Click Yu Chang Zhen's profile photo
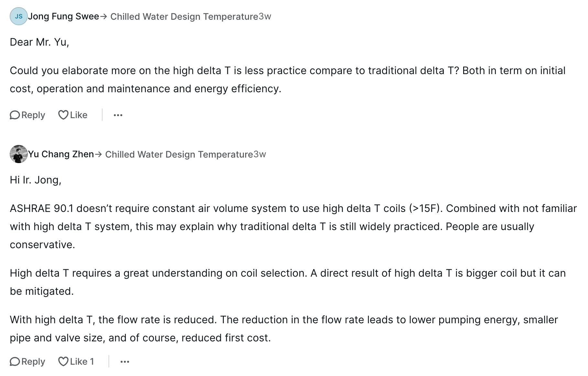This screenshot has height=376, width=588. coord(19,154)
